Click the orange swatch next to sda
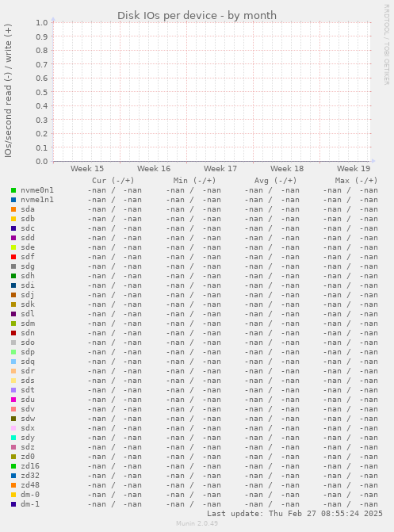This screenshot has width=394, height=532. pyautogui.click(x=13, y=209)
